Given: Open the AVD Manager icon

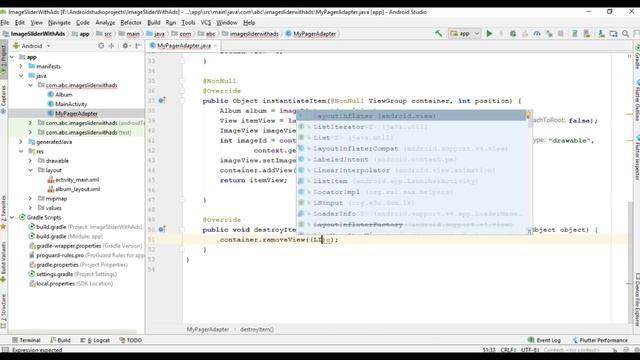Looking at the screenshot, I should click(x=587, y=33).
